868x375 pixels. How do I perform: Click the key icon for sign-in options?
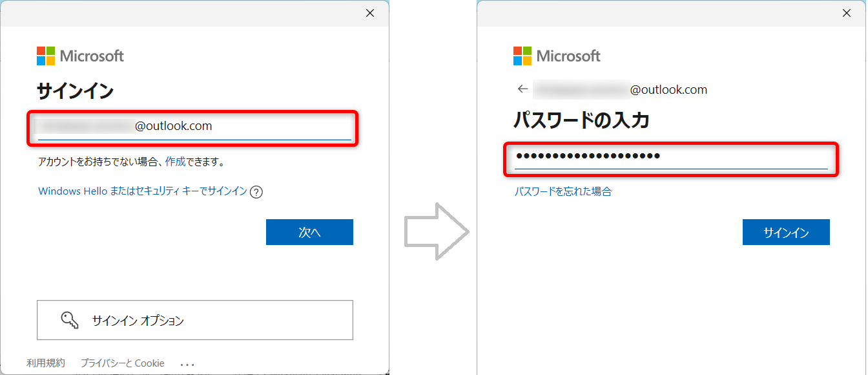point(70,320)
